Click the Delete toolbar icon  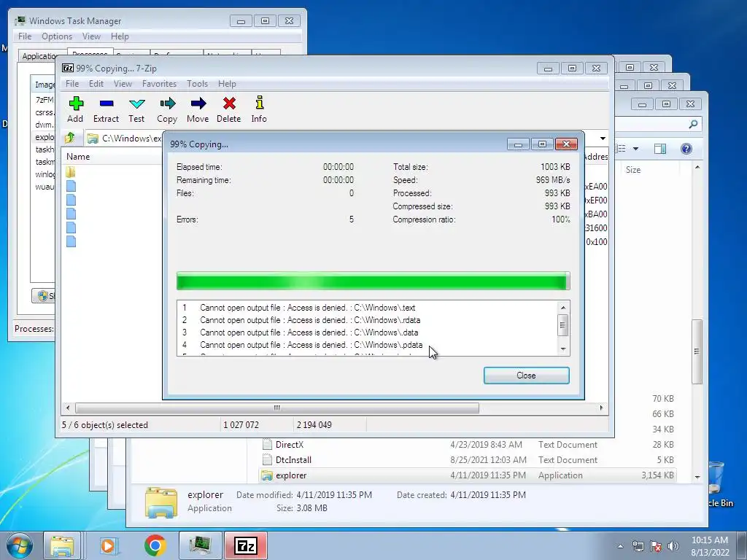(x=228, y=109)
